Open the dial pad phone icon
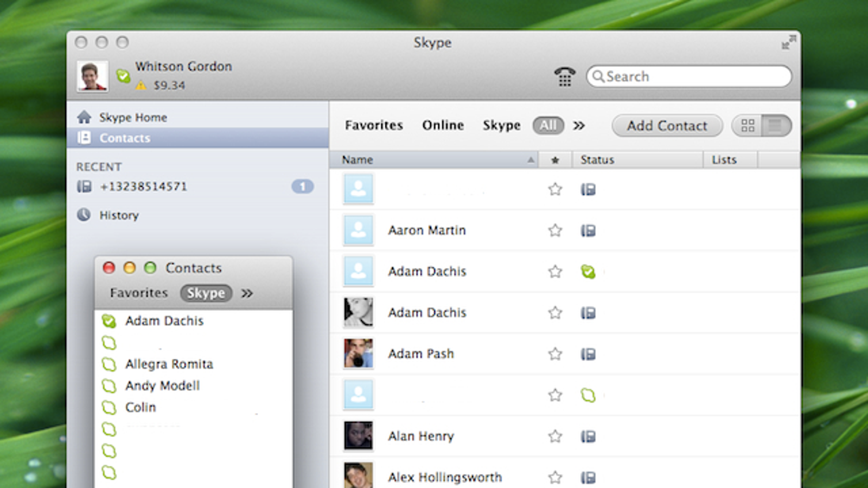The image size is (868, 488). coord(565,76)
